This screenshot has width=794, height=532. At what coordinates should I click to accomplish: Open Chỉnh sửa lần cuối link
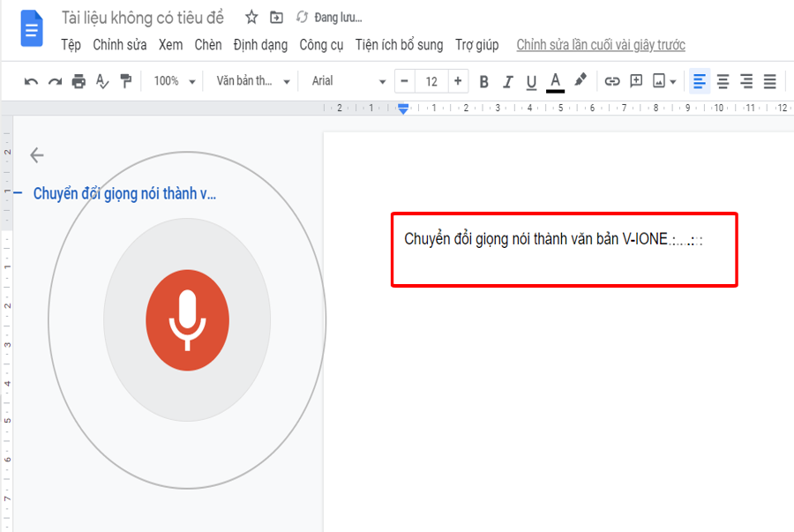[x=601, y=45]
